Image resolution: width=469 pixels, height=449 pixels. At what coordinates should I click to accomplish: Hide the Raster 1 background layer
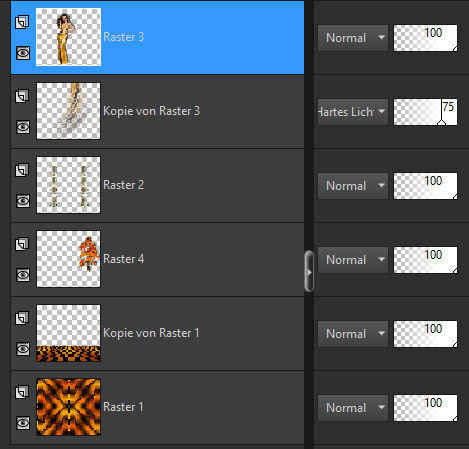tap(23, 423)
